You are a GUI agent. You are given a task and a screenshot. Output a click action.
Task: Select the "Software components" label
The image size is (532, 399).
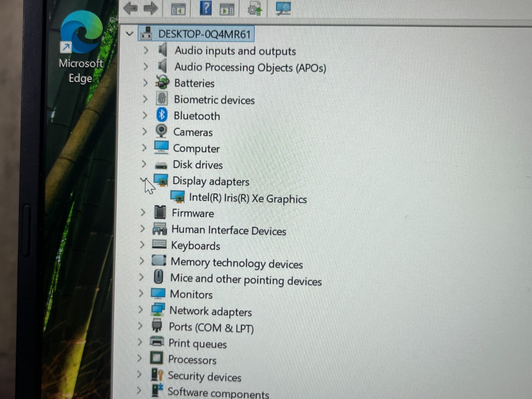coord(218,393)
